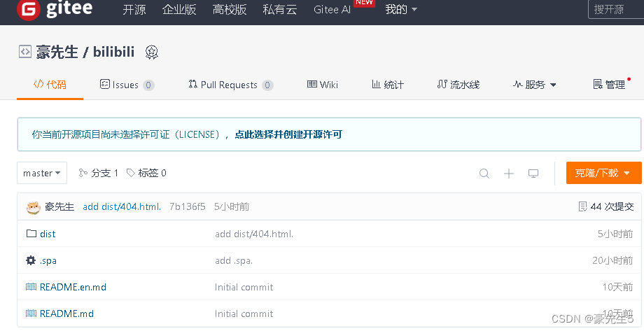Open the 开源 menu item

(134, 9)
